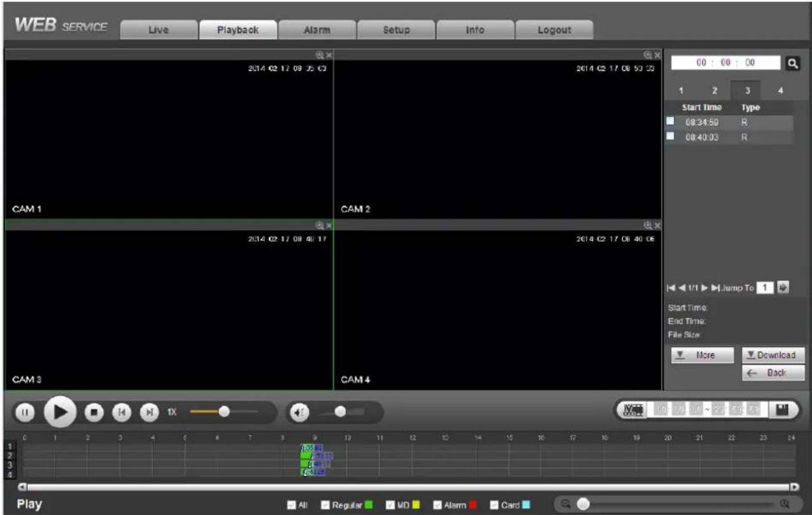Zoom in the timeline with plus magnifier

(784, 503)
